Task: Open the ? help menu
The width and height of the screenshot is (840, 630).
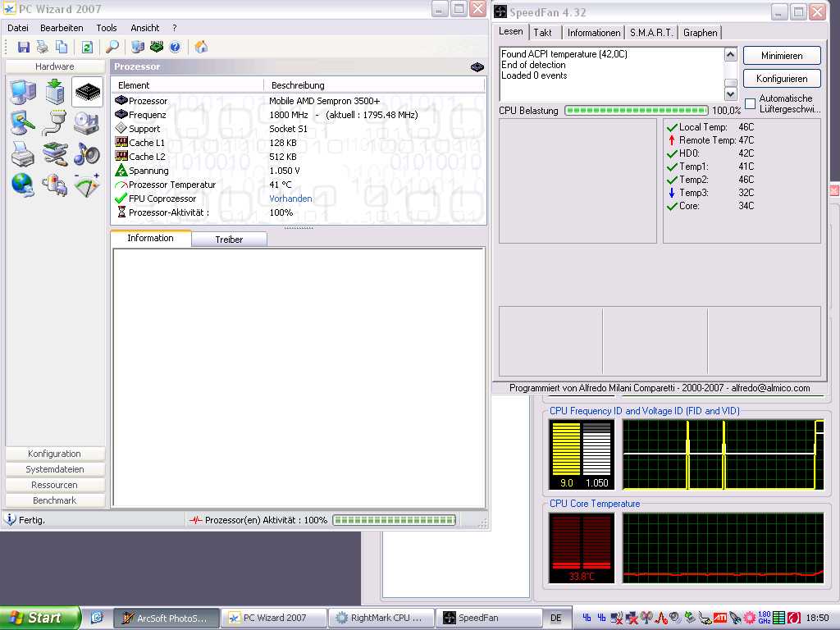Action: pos(174,28)
